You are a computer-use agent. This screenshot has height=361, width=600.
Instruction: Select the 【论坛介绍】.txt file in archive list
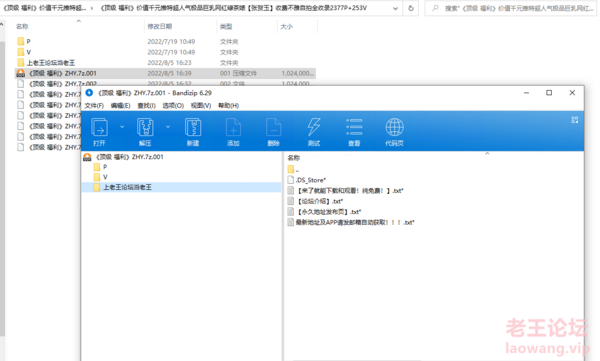(x=321, y=201)
